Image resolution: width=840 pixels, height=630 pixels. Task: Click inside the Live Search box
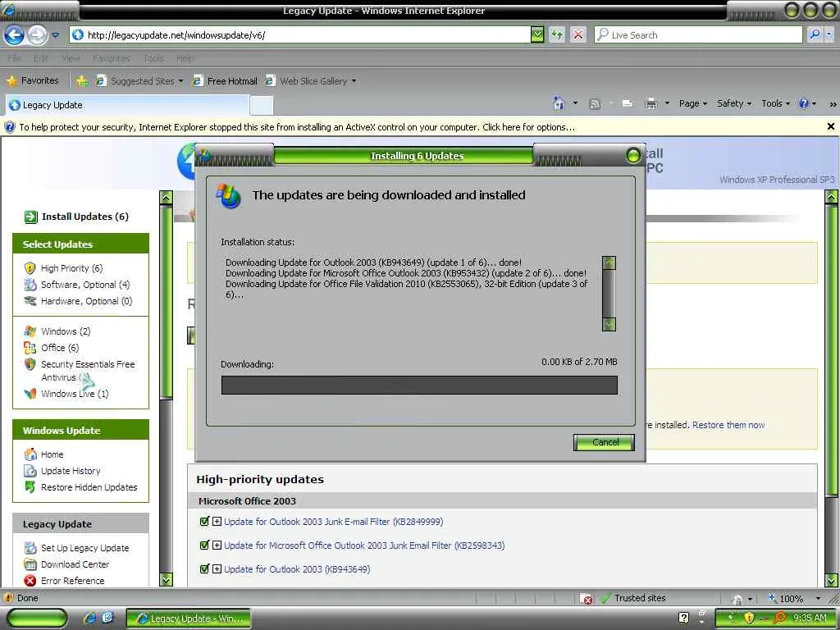click(x=699, y=35)
